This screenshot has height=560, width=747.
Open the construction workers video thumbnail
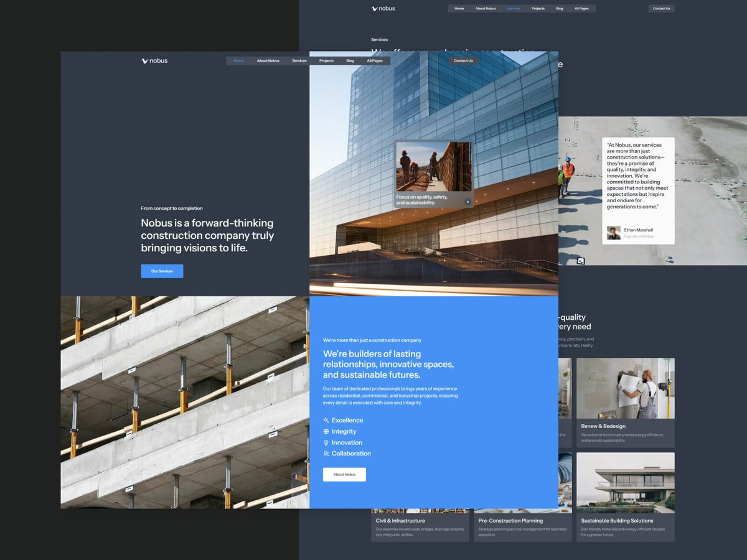tap(434, 166)
